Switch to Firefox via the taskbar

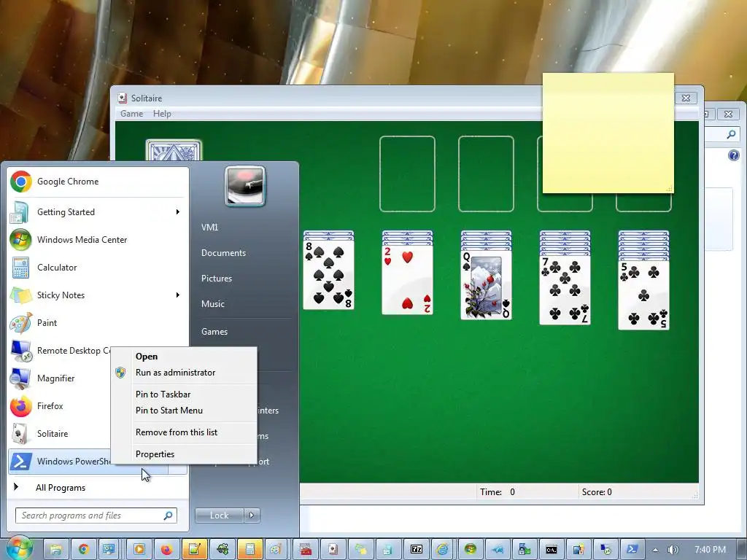point(167,549)
